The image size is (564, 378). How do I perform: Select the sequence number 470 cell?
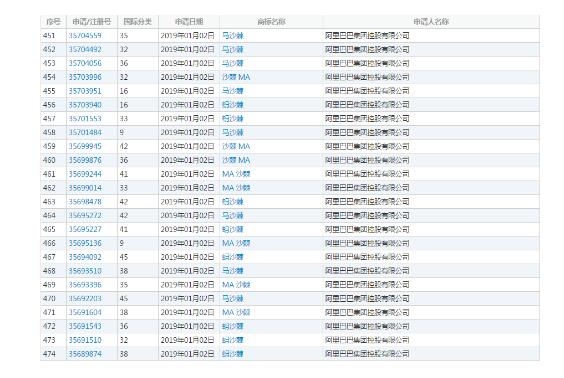53,299
